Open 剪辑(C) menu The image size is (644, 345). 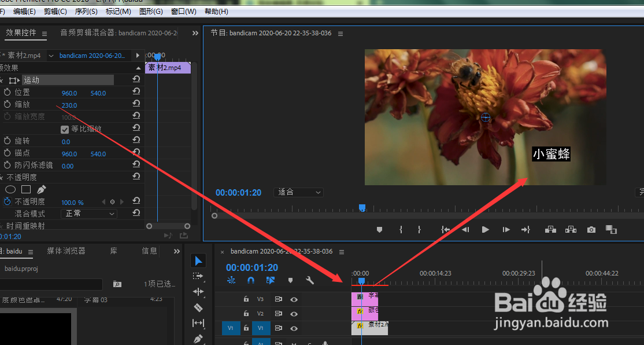click(x=55, y=12)
